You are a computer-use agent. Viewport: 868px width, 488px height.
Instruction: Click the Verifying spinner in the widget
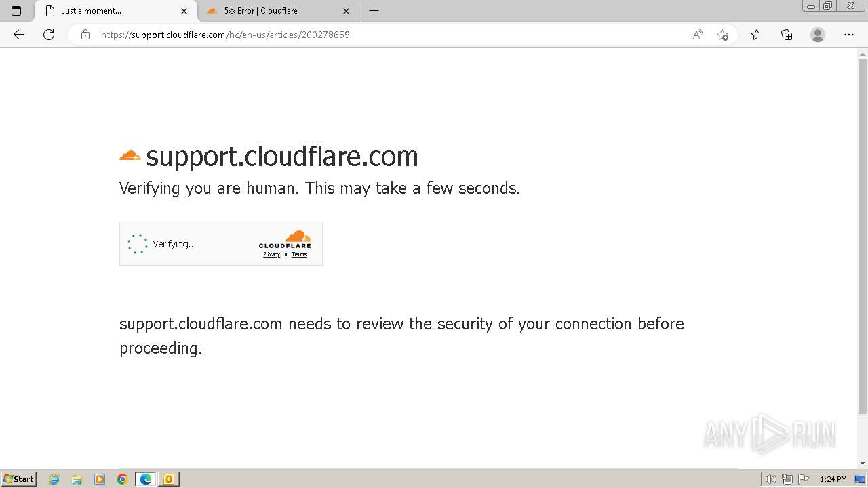coord(138,244)
